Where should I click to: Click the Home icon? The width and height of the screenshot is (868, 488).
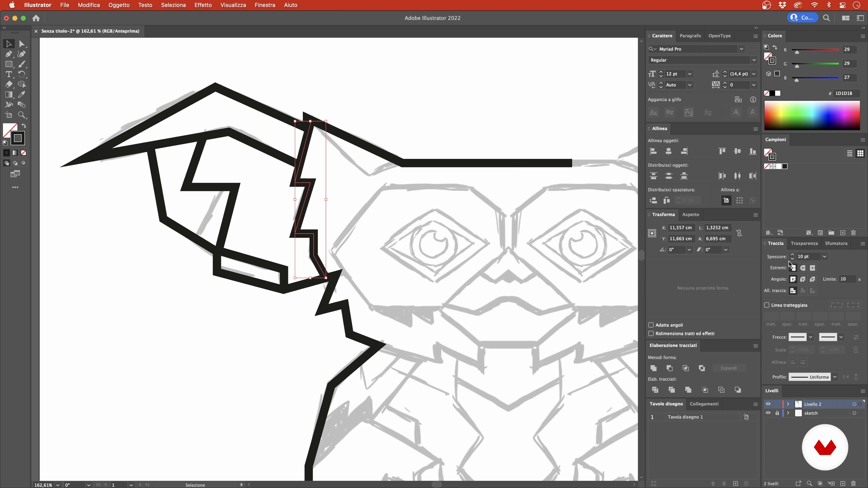(36, 18)
